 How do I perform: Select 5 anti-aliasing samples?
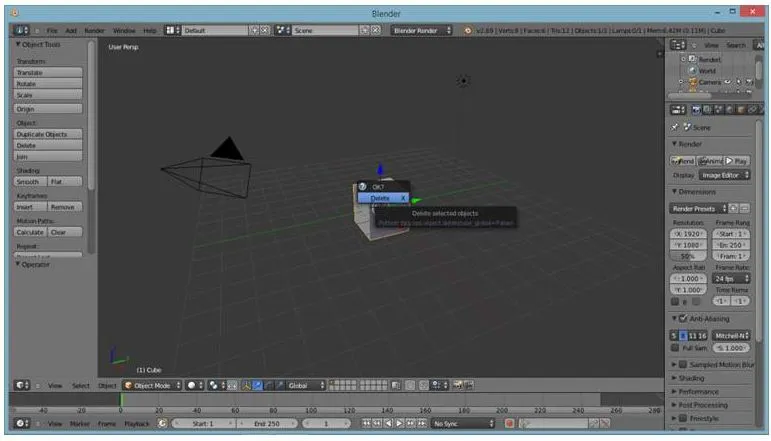tap(674, 335)
